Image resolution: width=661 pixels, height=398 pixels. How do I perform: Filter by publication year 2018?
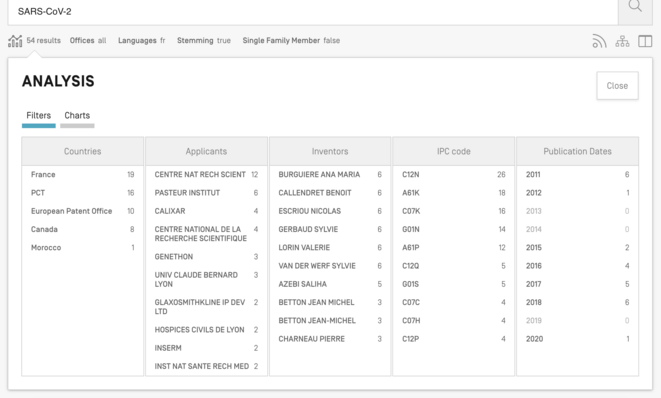[x=578, y=302]
